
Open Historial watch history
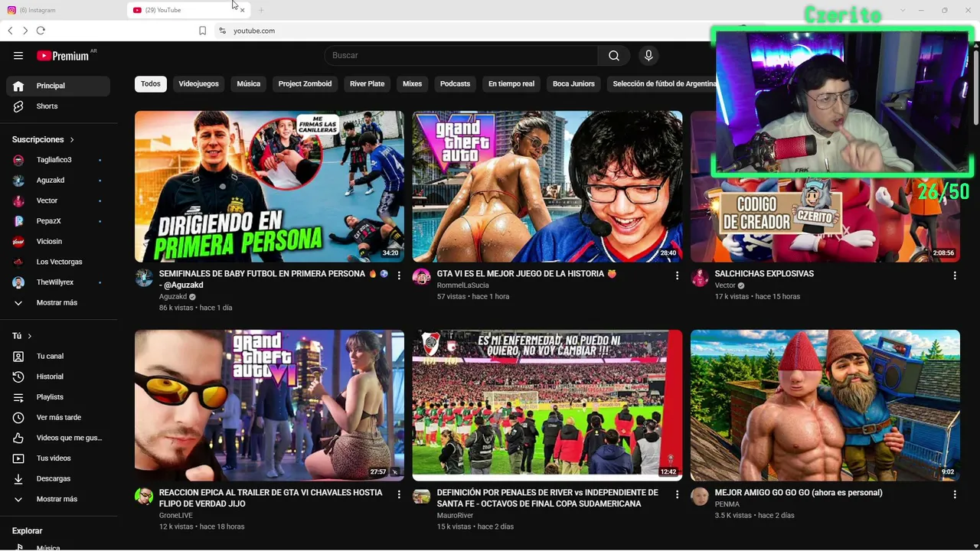(58, 377)
